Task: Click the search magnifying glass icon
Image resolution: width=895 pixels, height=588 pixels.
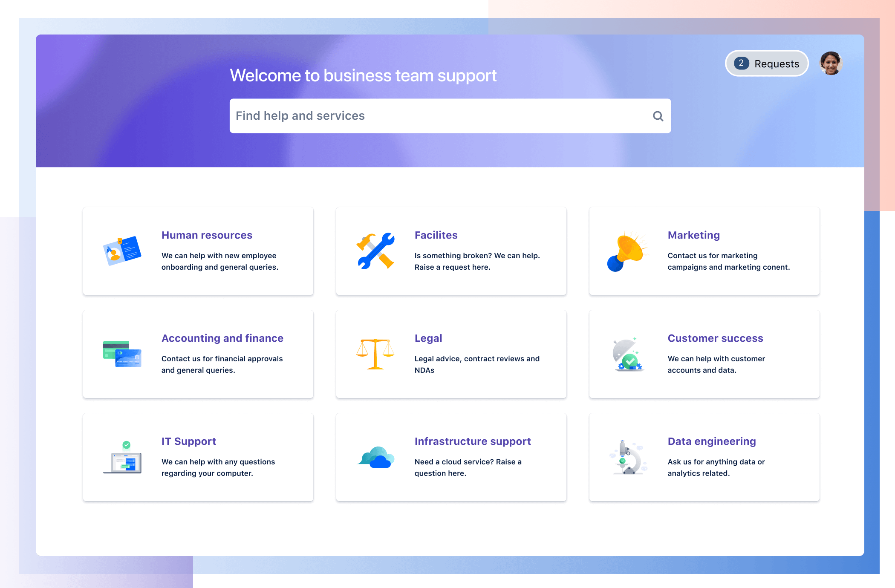Action: (656, 115)
